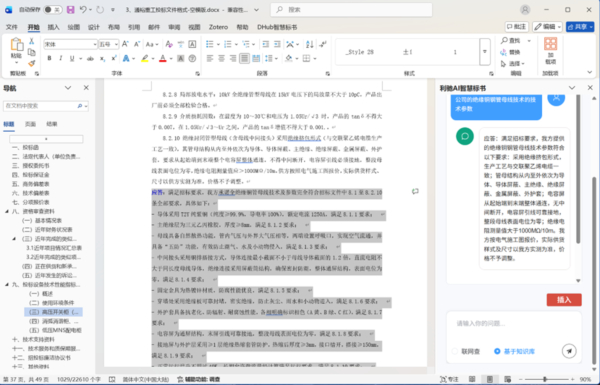Click the bulleted list icon
This screenshot has height=385, width=600.
(x=210, y=44)
